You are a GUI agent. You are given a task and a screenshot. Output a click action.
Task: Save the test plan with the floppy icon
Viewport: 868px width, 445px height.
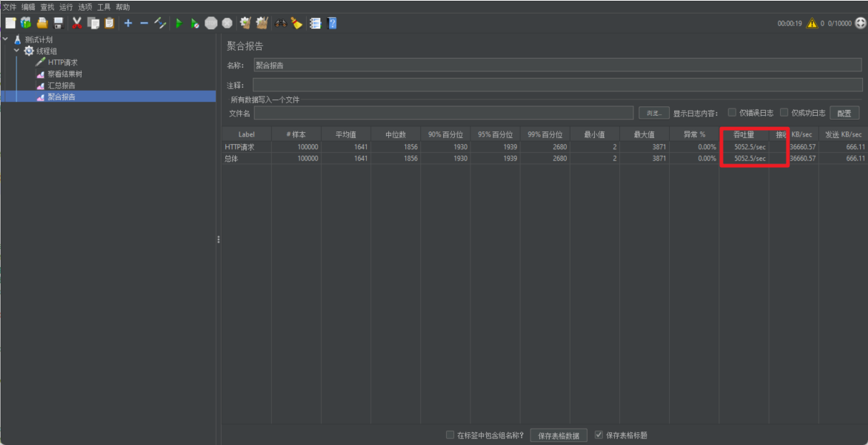click(58, 23)
